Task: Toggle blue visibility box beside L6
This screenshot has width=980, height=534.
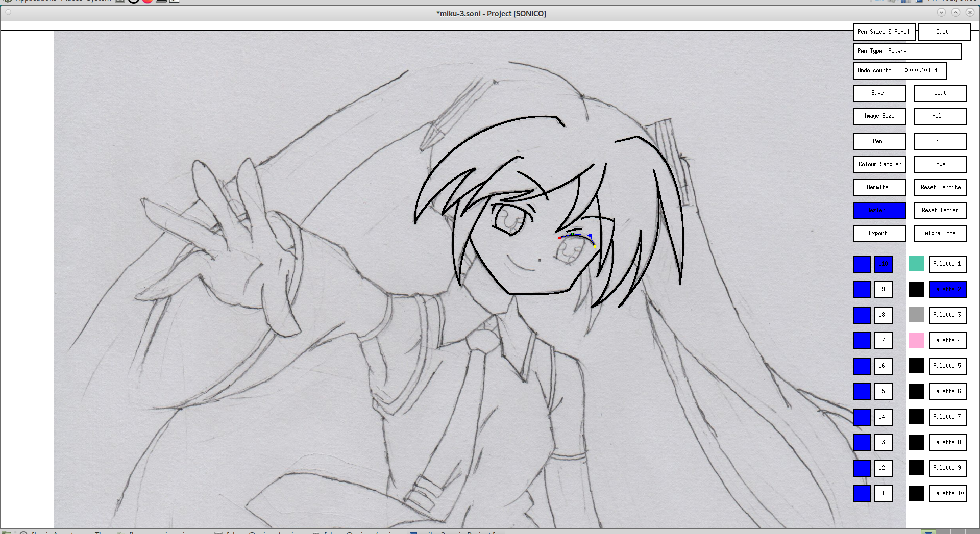Action: [862, 366]
